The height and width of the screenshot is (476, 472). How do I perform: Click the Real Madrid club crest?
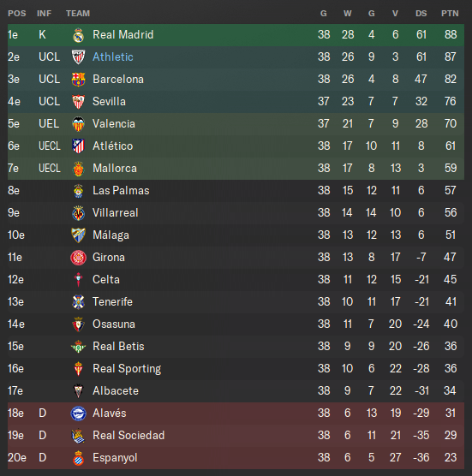(x=78, y=35)
